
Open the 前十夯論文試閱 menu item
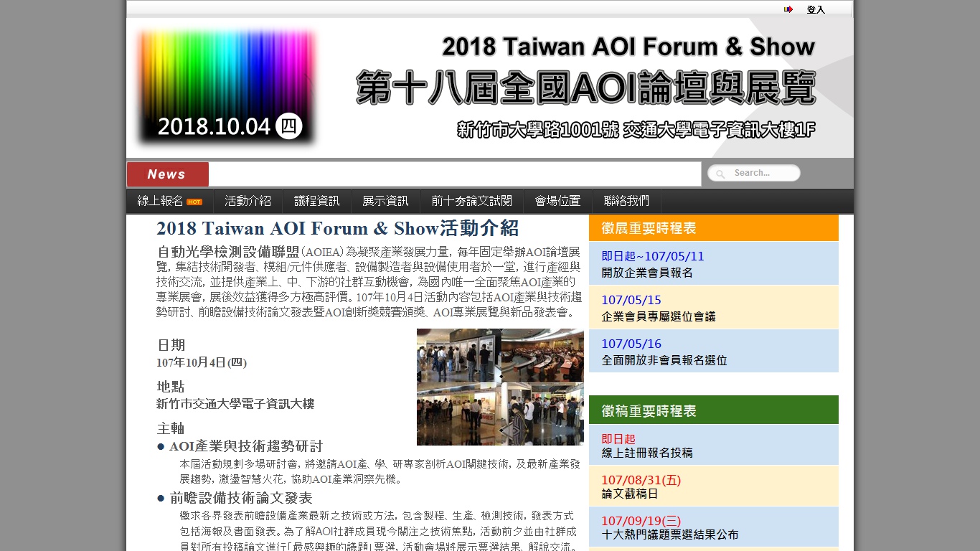472,201
